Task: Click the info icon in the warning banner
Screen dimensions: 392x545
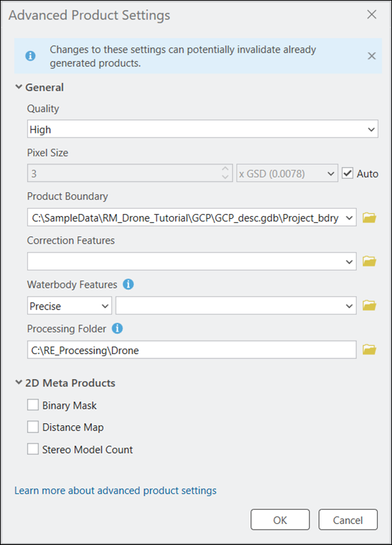Action: 28,56
